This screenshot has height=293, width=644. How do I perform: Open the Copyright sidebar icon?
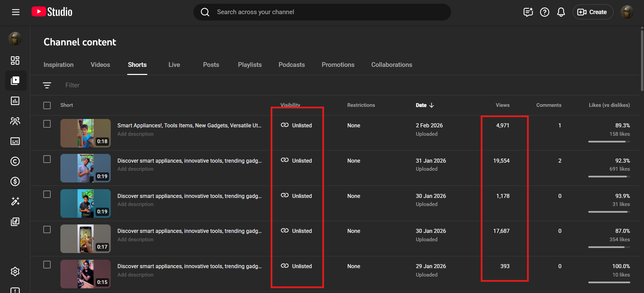click(x=15, y=161)
